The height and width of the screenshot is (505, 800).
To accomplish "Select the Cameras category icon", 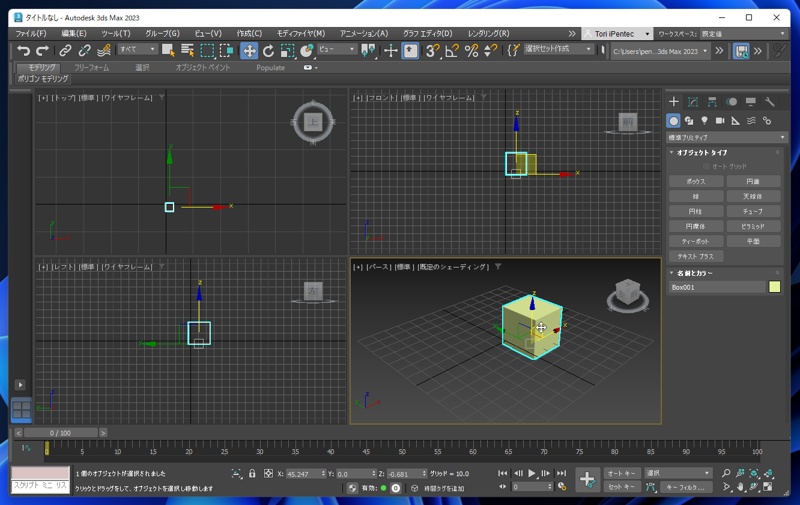I will [720, 121].
